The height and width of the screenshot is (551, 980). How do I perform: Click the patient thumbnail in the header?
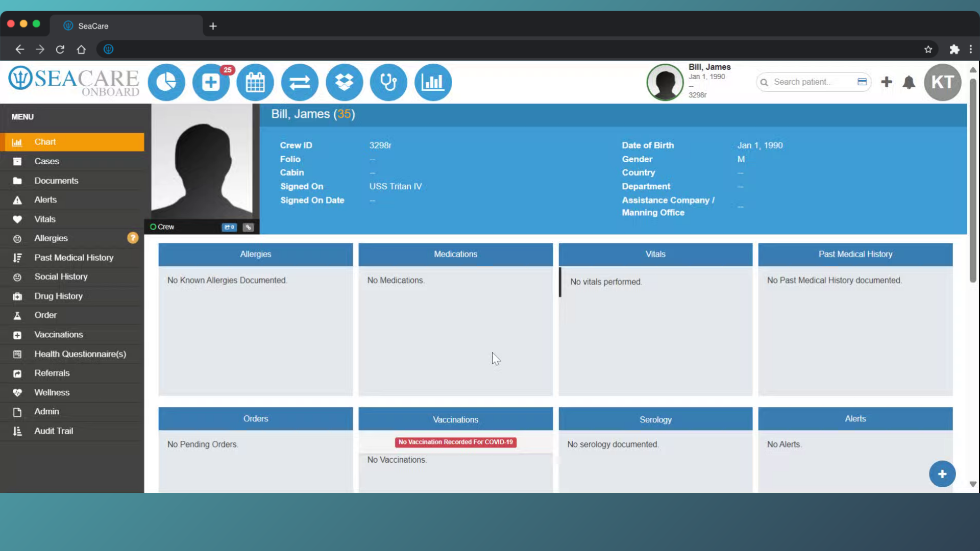coord(665,82)
